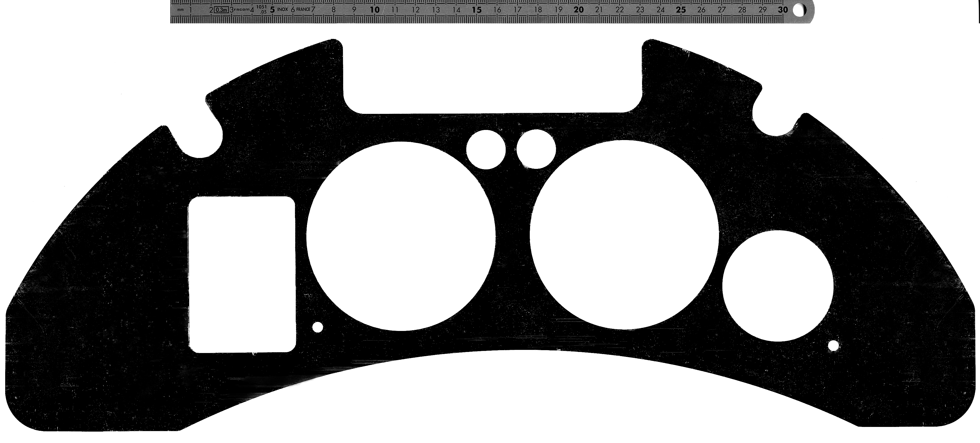This screenshot has height=443, width=980.
Task: Click the left large circular gauge cutout
Action: click(x=401, y=236)
